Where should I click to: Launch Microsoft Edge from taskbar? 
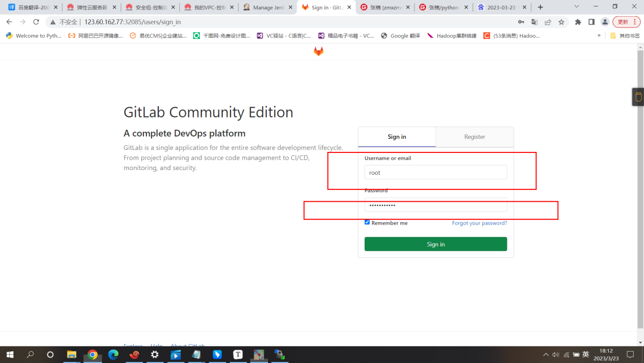(113, 355)
